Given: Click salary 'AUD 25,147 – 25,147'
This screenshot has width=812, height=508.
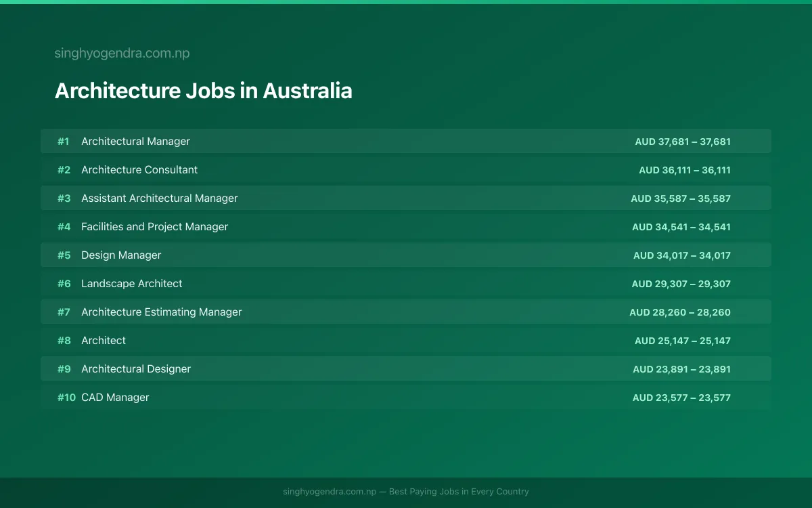Looking at the screenshot, I should coord(683,341).
